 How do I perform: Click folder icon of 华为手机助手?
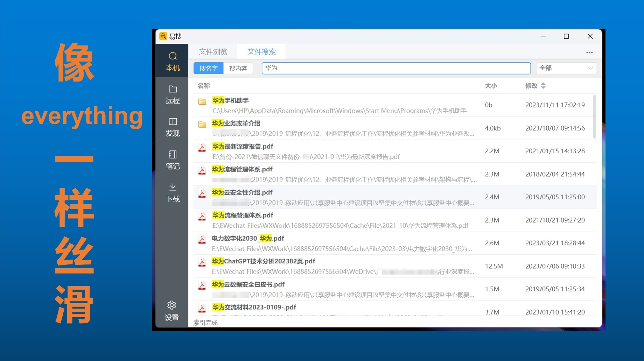pyautogui.click(x=202, y=101)
